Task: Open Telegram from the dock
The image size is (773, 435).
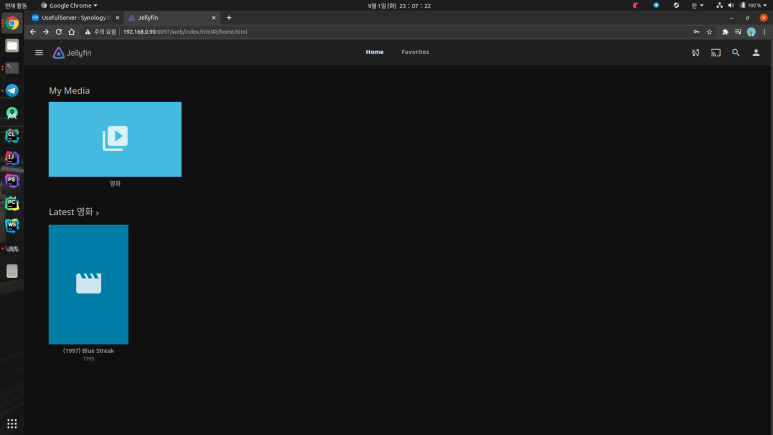Action: [x=12, y=90]
